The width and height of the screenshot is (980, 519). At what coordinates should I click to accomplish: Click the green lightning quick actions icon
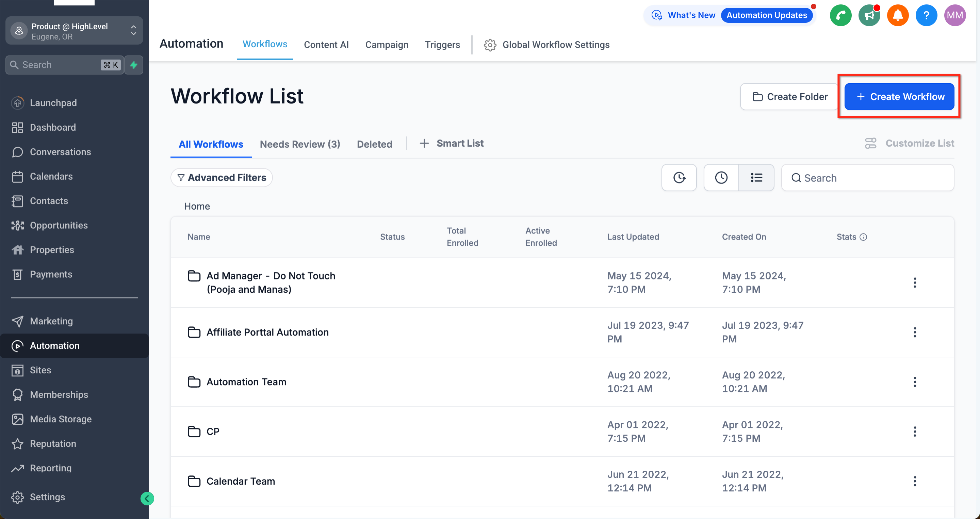tap(133, 65)
